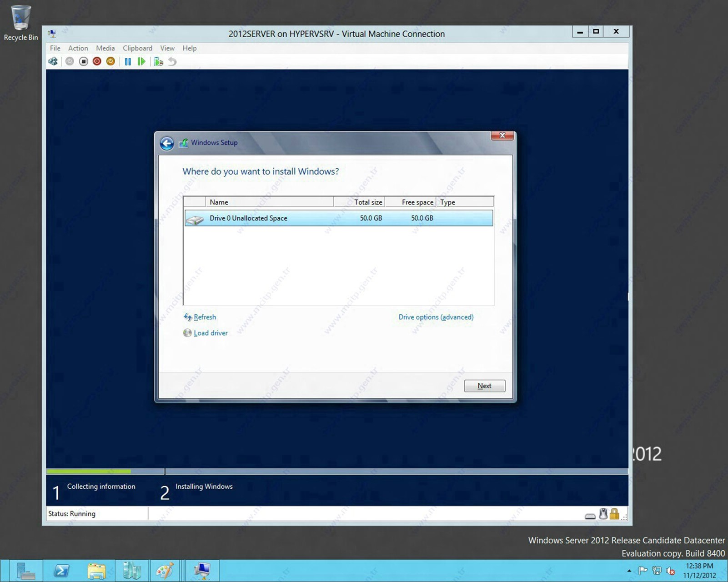Open the Recycle Bin desktop icon
728x582 pixels.
pos(20,23)
